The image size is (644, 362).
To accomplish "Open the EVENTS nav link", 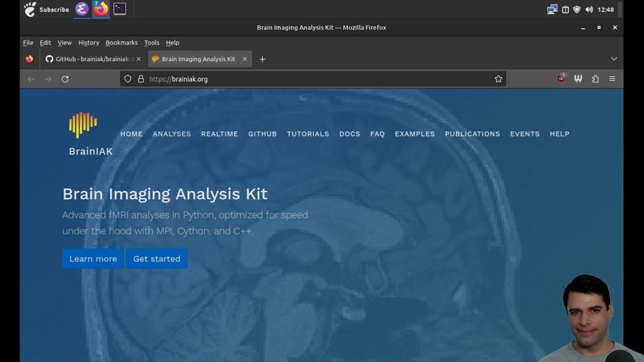I will 525,134.
